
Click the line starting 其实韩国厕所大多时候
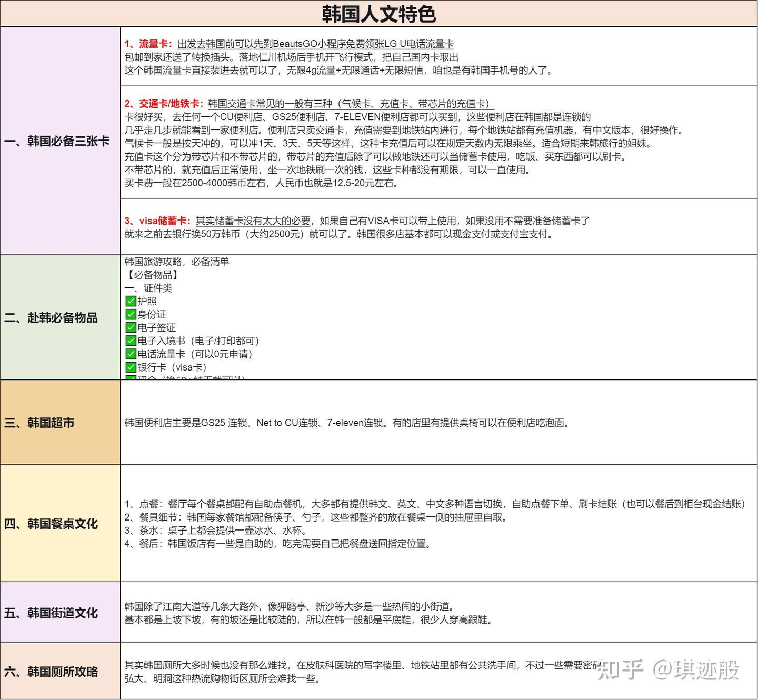click(363, 665)
